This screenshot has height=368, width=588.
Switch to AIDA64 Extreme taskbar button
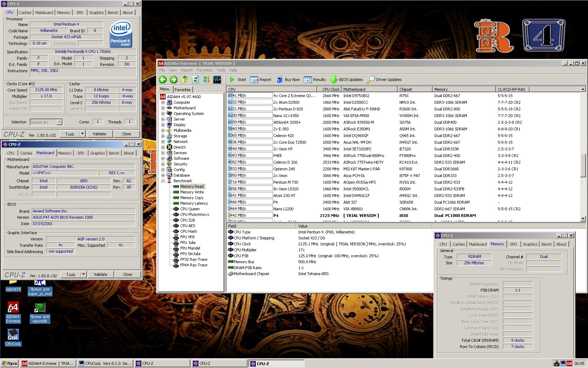tap(48, 363)
